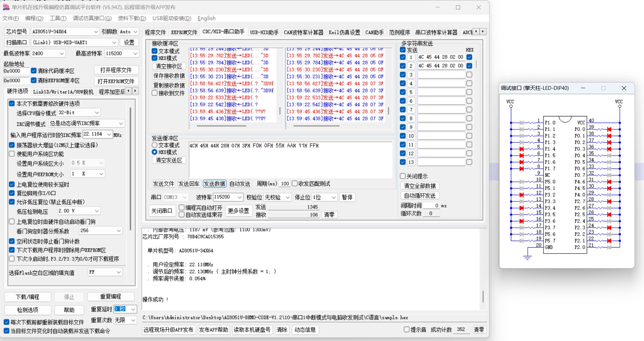Viewport: 644px width, 341px height.
Task: Click LED on pin P3.2 in debug window
Action: click(x=522, y=195)
